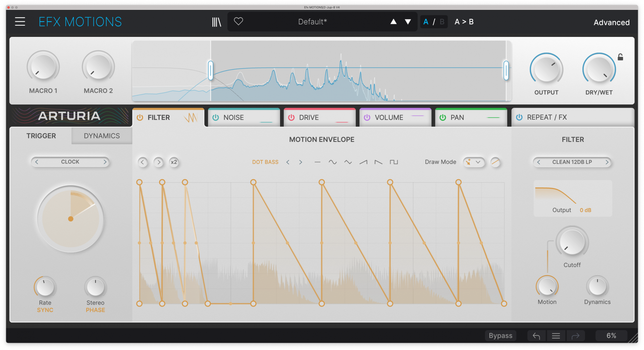Toggle the NOISE module power button
The height and width of the screenshot is (350, 644).
(x=215, y=117)
